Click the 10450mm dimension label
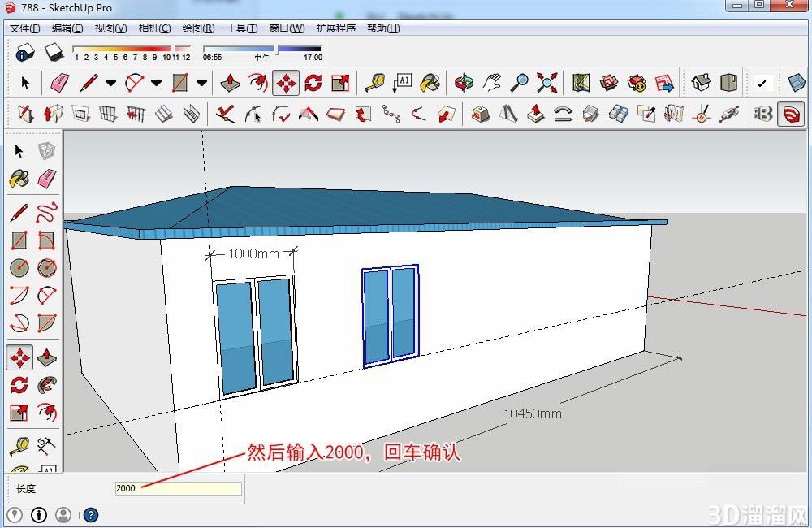812x528 pixels. coord(533,413)
